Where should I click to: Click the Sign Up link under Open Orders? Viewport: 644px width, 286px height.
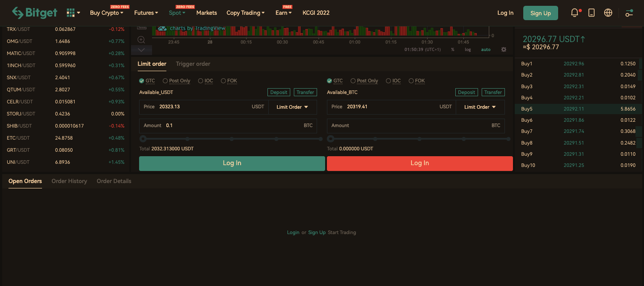click(317, 232)
